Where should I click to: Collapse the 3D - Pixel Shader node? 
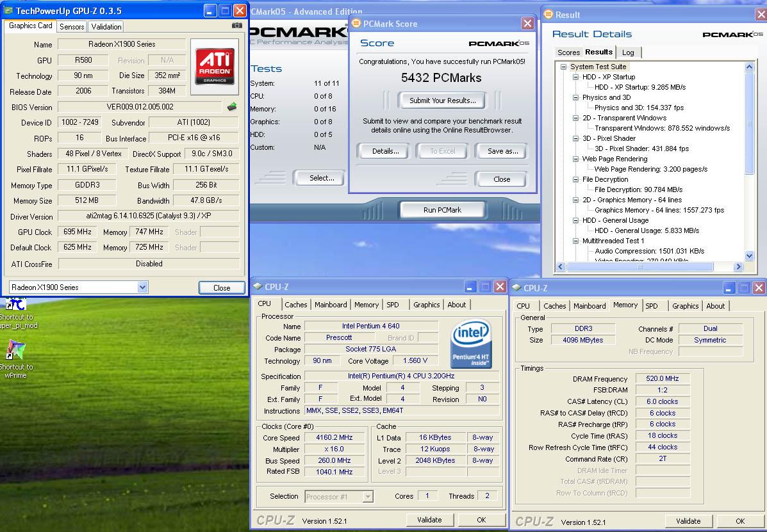pos(576,138)
